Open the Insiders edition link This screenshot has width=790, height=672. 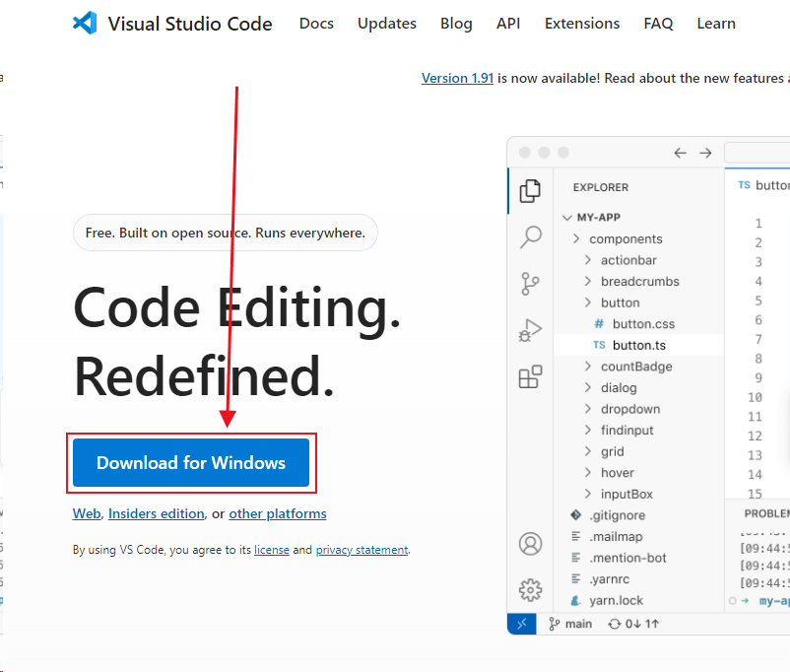(x=157, y=513)
